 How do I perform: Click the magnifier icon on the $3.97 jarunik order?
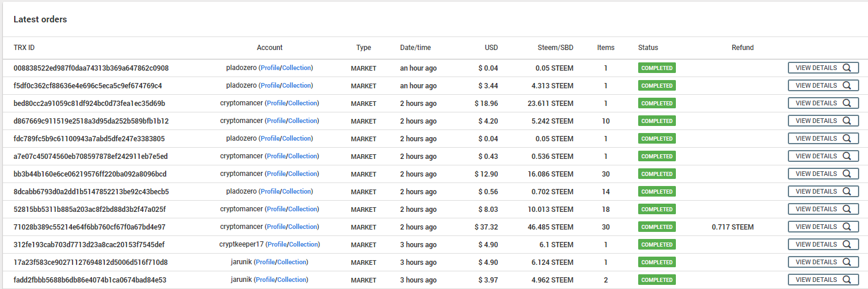(x=847, y=280)
